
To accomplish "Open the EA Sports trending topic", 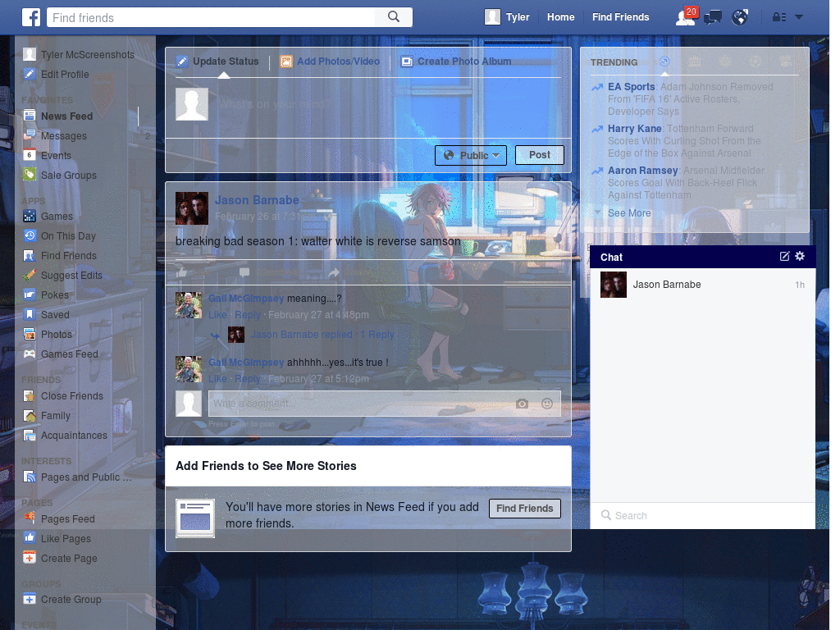I will pos(631,87).
